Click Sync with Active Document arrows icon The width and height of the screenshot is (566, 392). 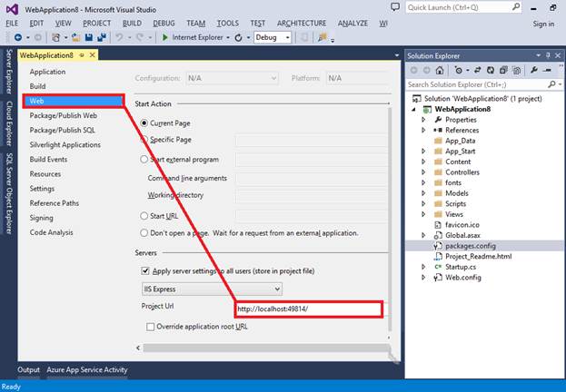[x=477, y=70]
